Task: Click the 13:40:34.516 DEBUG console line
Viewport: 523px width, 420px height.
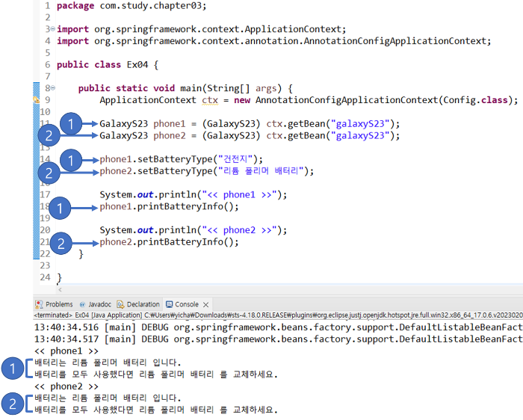Action: point(278,327)
